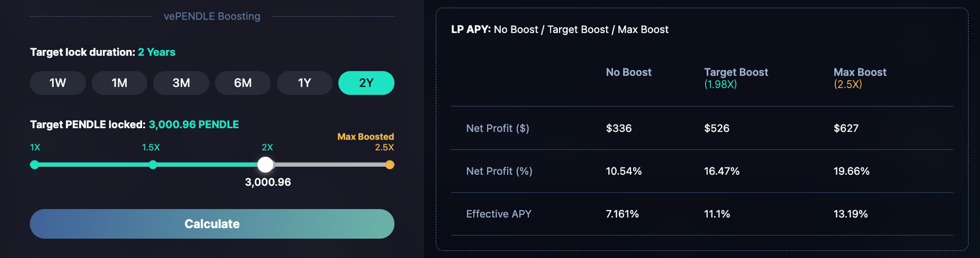Choose the 3M lock duration
The image size is (980, 258).
pos(181,83)
